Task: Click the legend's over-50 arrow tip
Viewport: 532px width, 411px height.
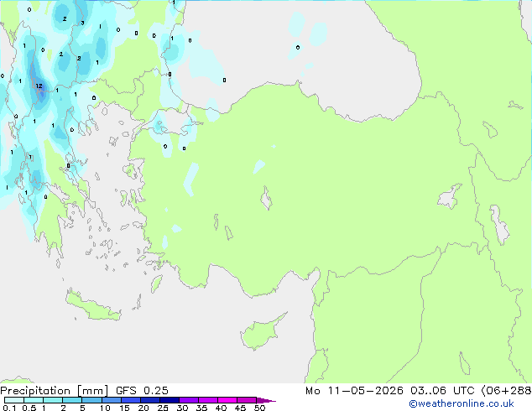Action: 266,400
